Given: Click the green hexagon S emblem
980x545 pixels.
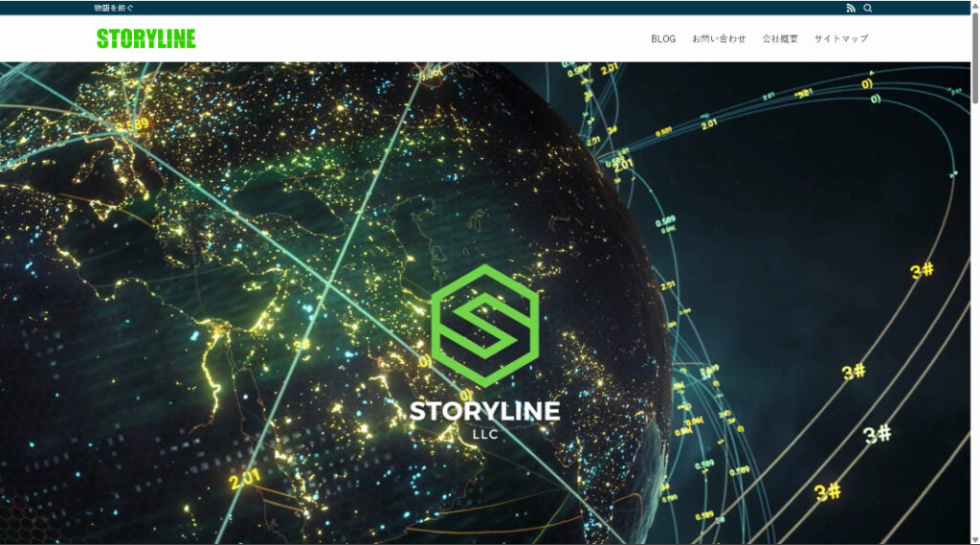Looking at the screenshot, I should [484, 325].
